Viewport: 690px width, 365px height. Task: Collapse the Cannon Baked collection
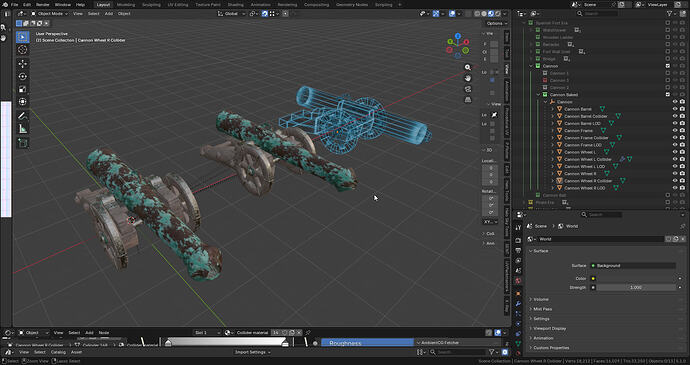pos(538,95)
